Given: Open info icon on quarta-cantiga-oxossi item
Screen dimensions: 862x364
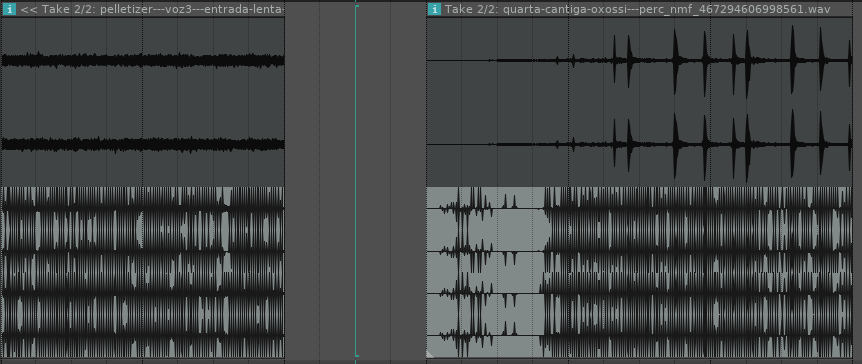Looking at the screenshot, I should [x=434, y=9].
